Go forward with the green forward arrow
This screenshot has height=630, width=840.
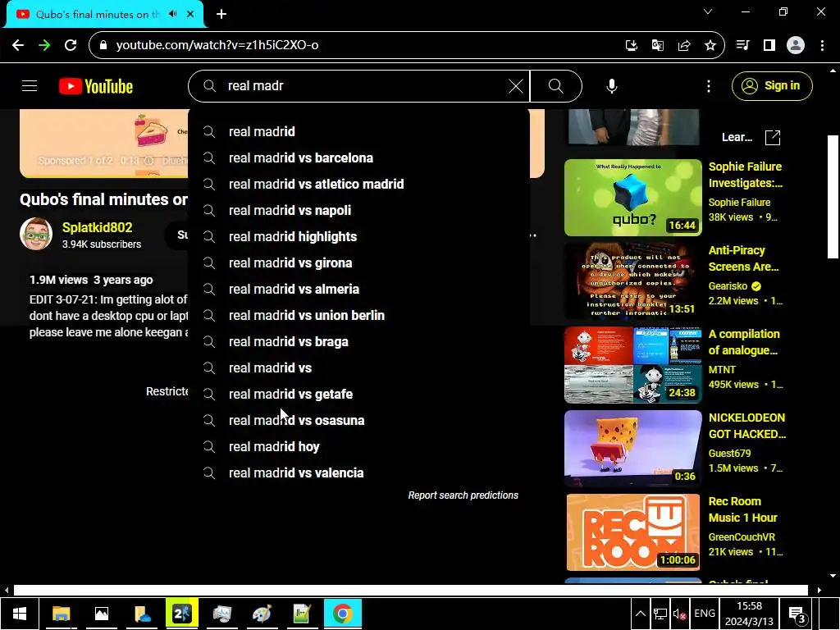44,45
